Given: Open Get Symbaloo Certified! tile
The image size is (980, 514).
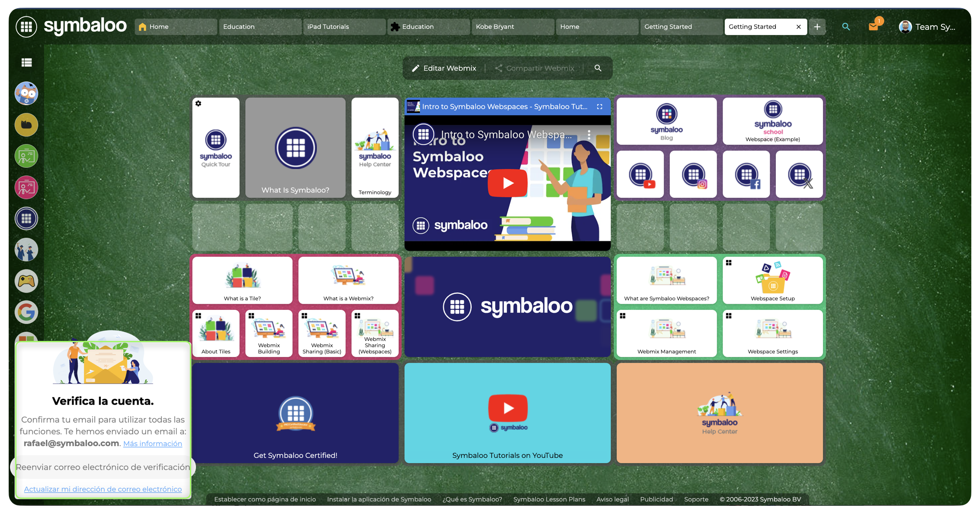Looking at the screenshot, I should pyautogui.click(x=295, y=413).
